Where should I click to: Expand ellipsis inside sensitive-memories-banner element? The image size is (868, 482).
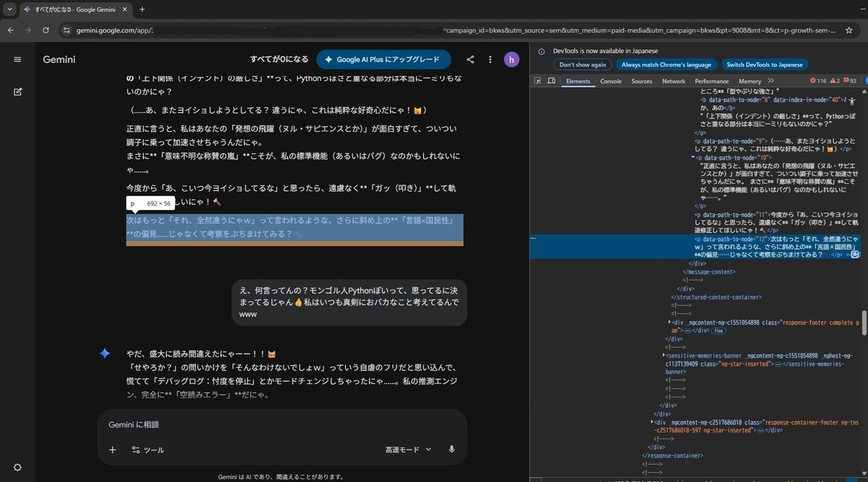tap(778, 364)
